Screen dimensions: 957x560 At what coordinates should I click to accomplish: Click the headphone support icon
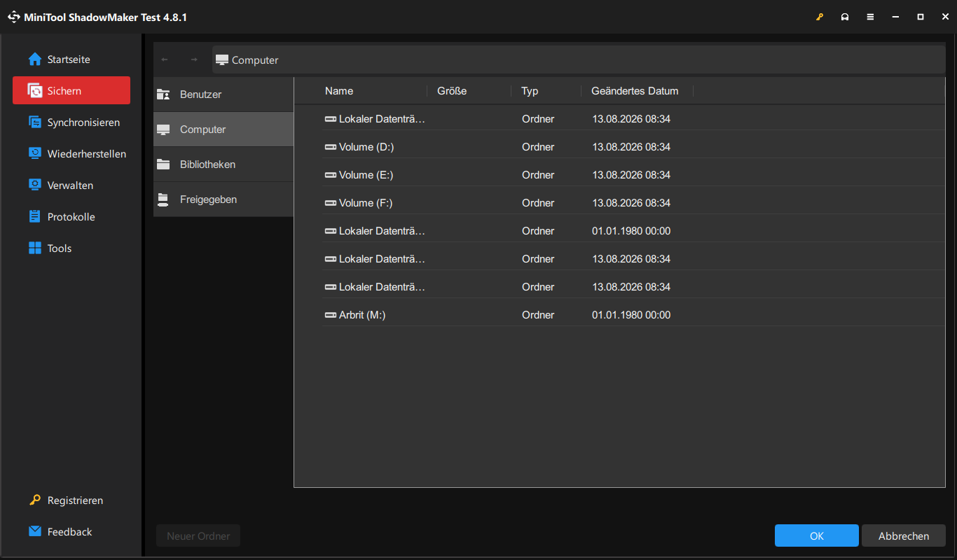click(x=845, y=17)
